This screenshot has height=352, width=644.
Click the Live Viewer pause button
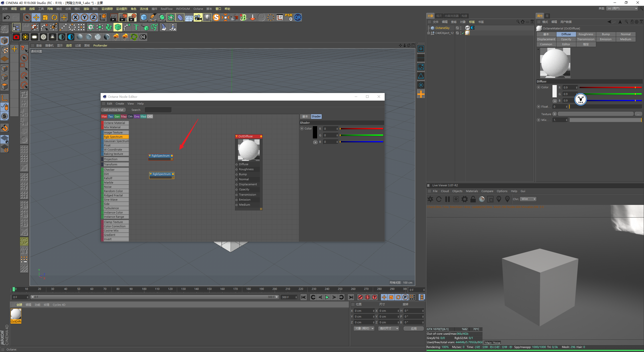tap(448, 199)
